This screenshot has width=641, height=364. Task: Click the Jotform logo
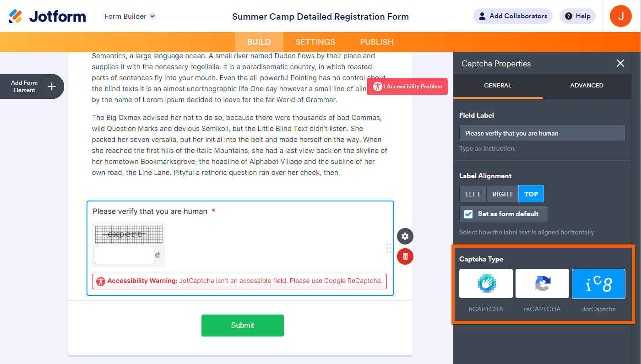coord(47,16)
